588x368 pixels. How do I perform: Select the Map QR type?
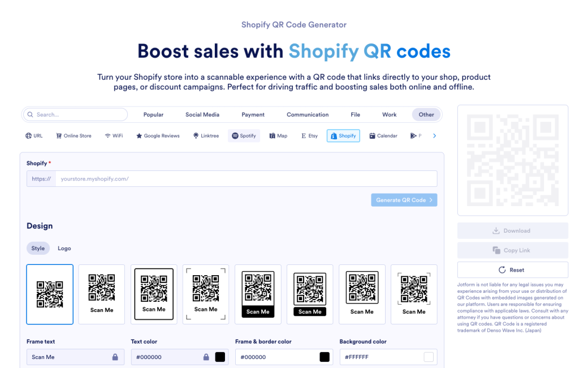(278, 135)
